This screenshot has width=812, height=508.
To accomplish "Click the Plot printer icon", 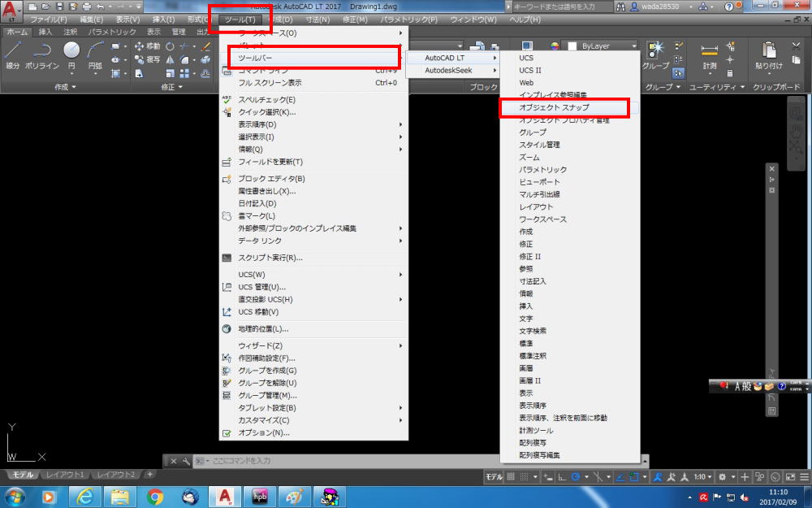I will point(87,7).
